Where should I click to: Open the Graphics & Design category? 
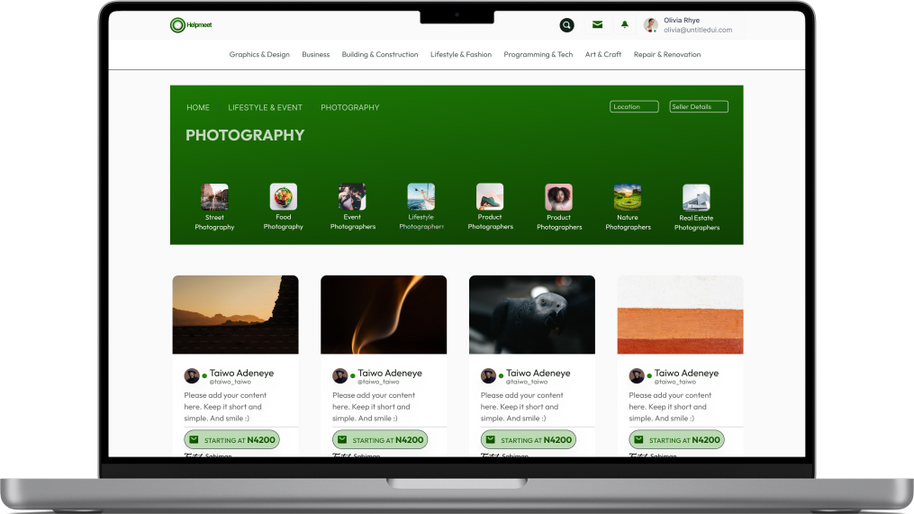(x=259, y=54)
